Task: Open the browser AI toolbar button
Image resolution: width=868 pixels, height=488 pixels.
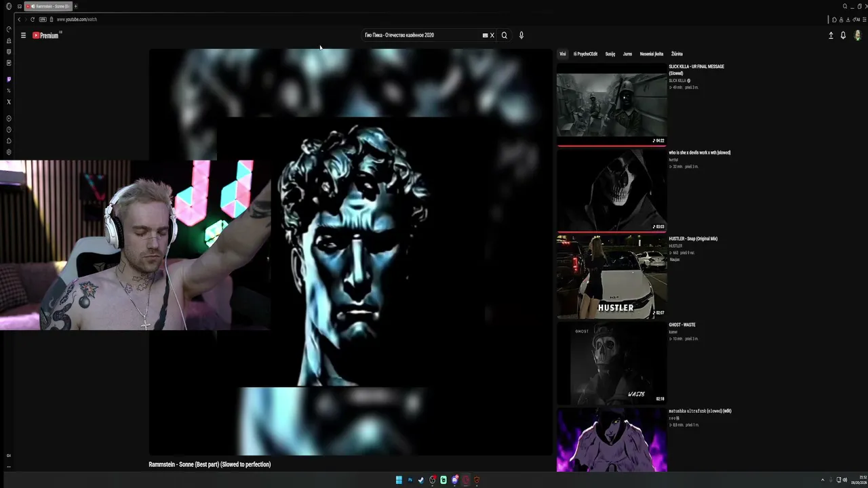Action: tap(857, 20)
